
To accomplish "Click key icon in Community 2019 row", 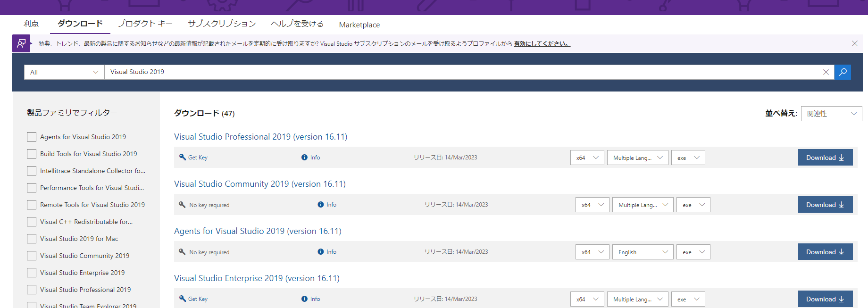I will pos(182,205).
